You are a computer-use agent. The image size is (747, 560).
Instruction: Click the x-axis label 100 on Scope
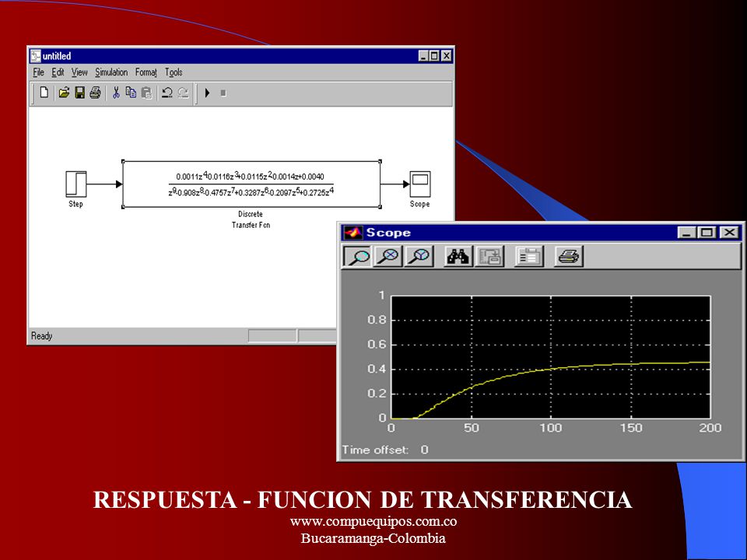(550, 428)
